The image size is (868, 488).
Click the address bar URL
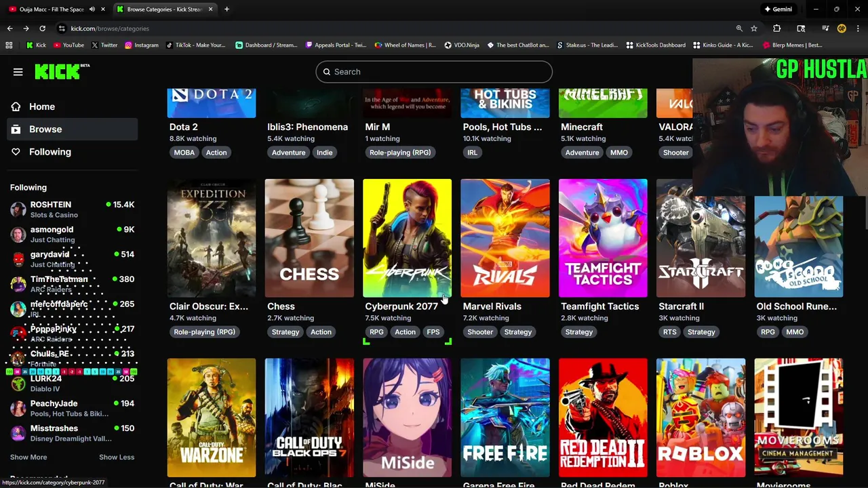tap(110, 28)
